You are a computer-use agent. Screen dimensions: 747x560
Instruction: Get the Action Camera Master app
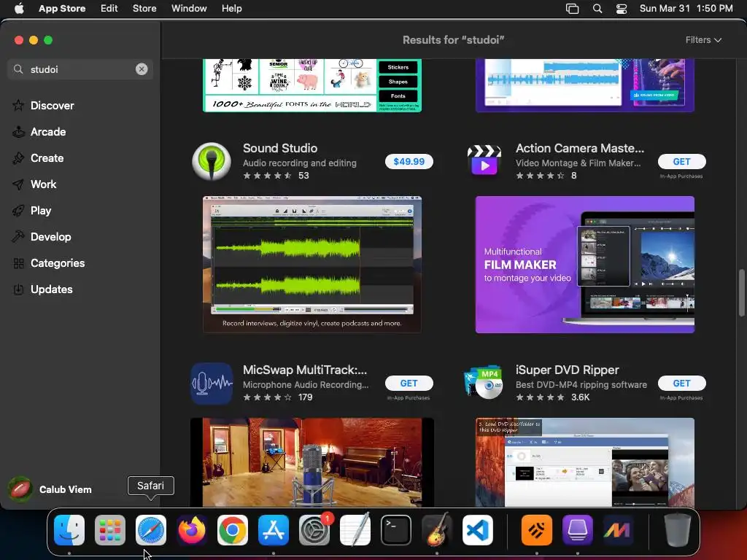(682, 161)
